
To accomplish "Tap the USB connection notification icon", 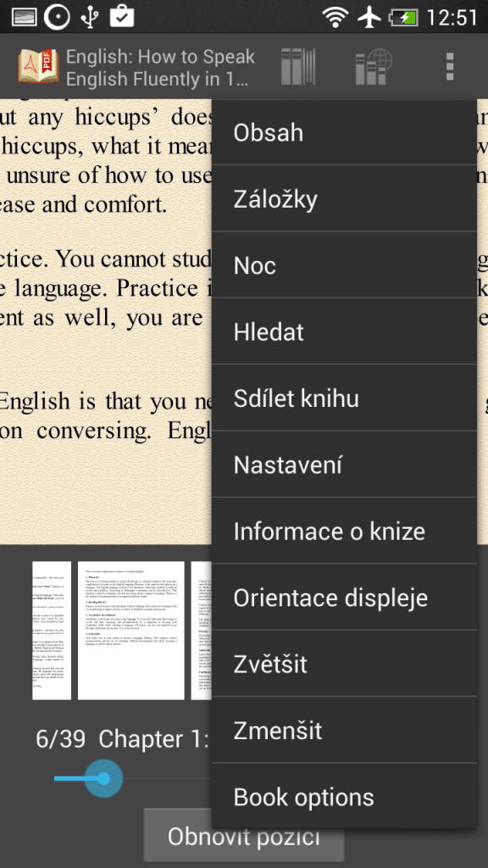I will [89, 17].
